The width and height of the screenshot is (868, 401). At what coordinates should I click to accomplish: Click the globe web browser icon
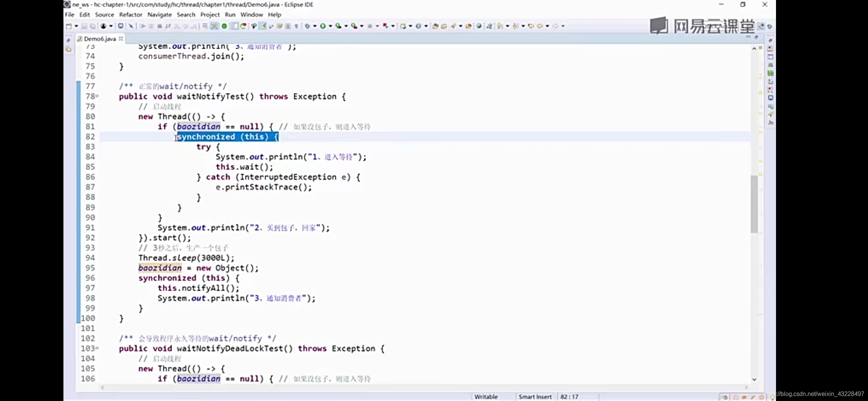click(479, 26)
